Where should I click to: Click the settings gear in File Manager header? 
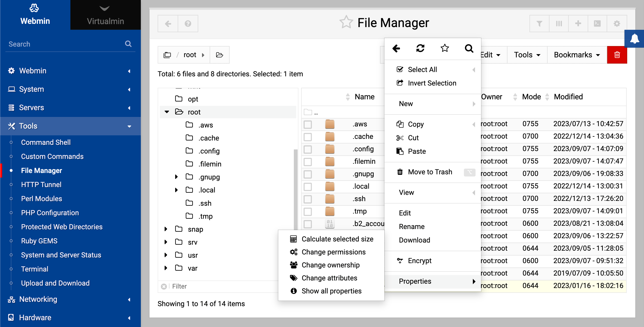click(617, 24)
